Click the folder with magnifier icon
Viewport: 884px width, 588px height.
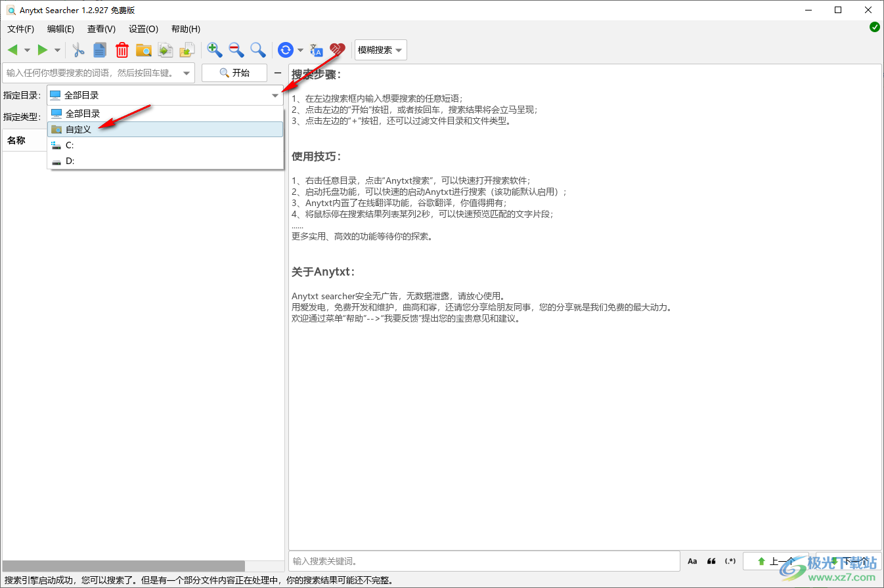[144, 50]
